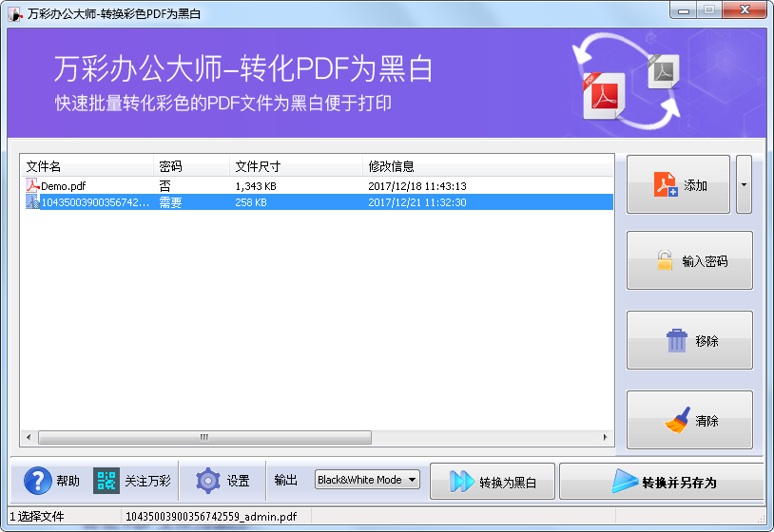This screenshot has width=774, height=532.
Task: Click the 清除 (Clear) broom button
Action: coord(689,420)
